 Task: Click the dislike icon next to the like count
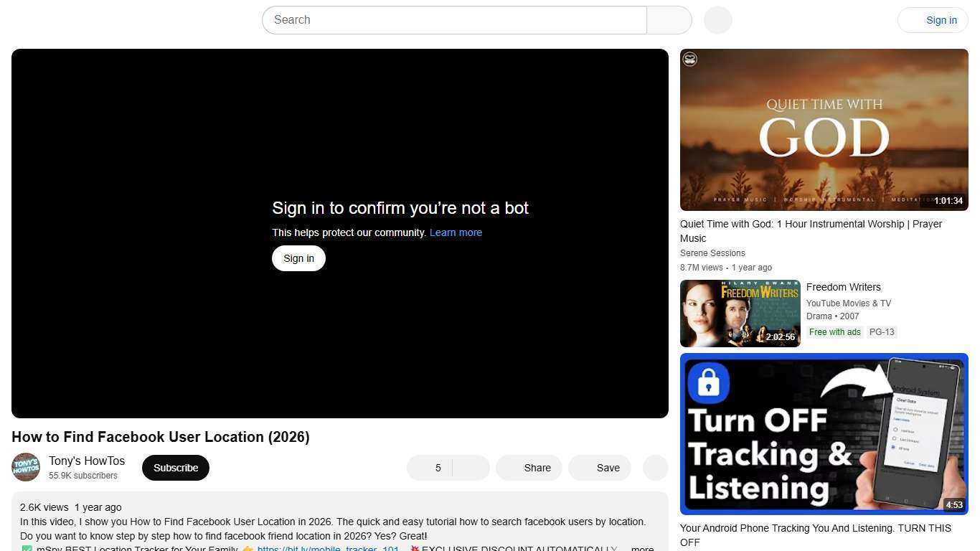471,467
